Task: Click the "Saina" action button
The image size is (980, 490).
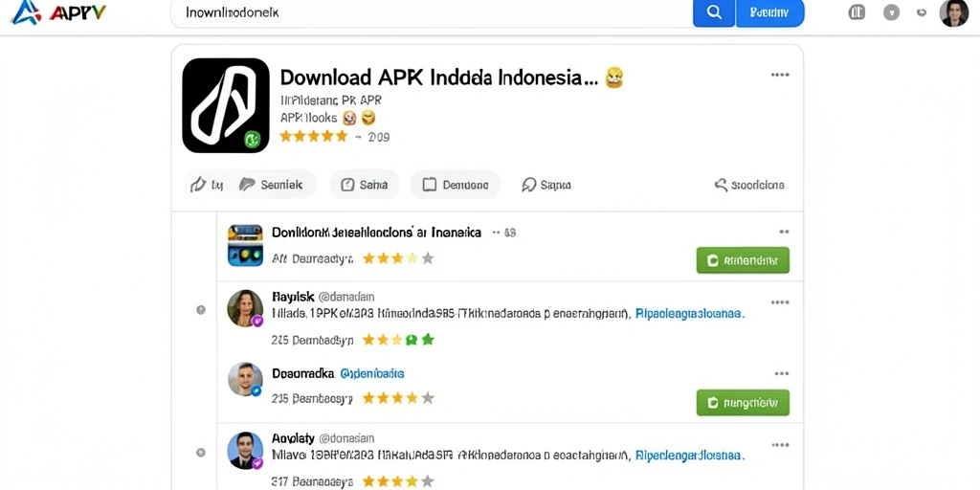Action: pyautogui.click(x=365, y=185)
